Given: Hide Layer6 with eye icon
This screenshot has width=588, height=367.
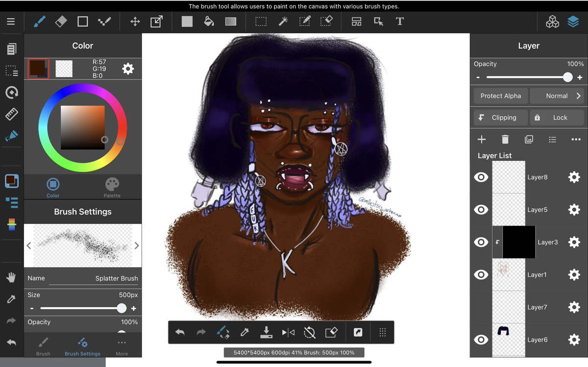Looking at the screenshot, I should point(481,340).
